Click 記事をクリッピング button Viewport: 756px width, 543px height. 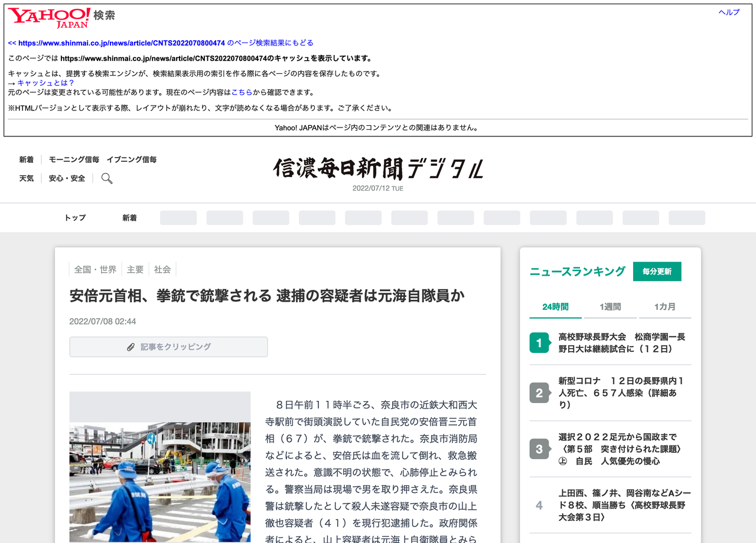[168, 347]
